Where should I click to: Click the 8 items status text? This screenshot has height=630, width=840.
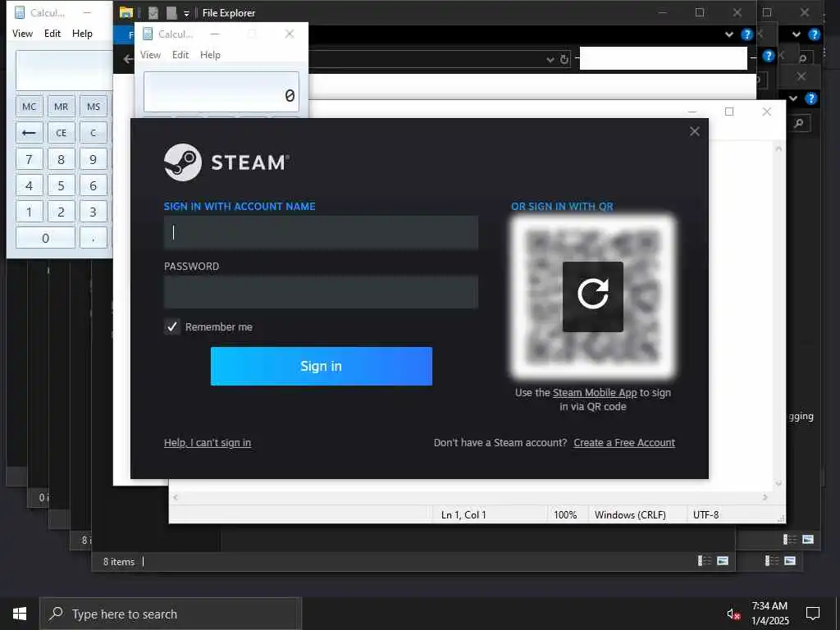119,561
